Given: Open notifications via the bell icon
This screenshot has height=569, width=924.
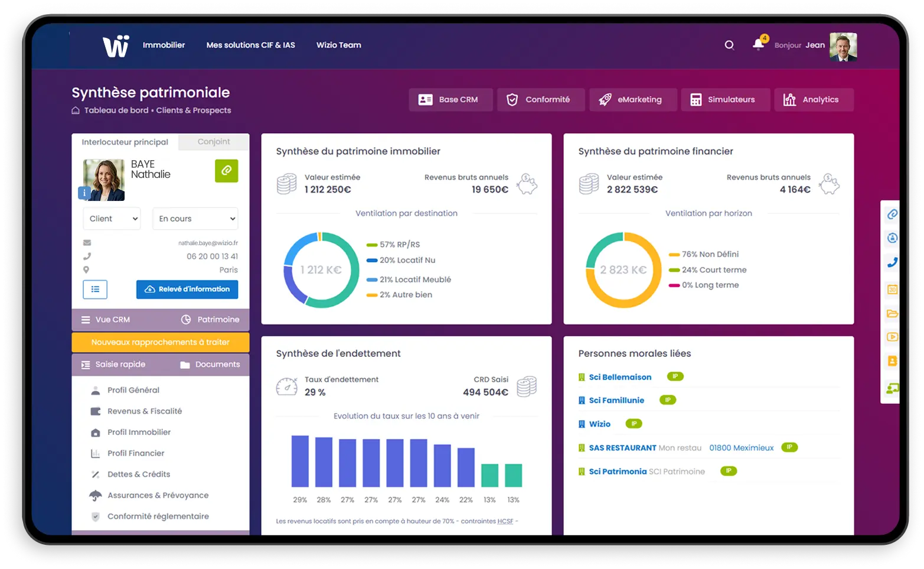Looking at the screenshot, I should pos(758,45).
